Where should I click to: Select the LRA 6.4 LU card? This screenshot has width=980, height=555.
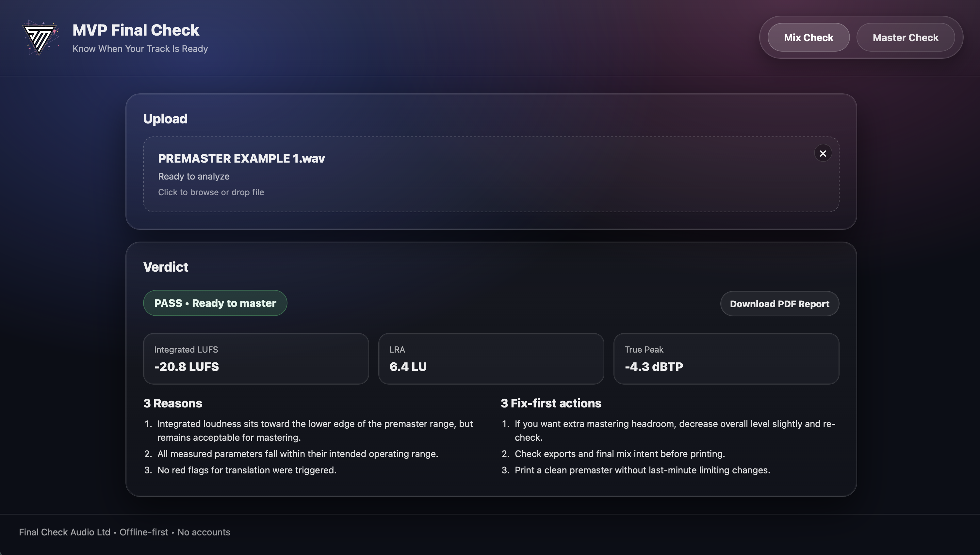(x=491, y=359)
